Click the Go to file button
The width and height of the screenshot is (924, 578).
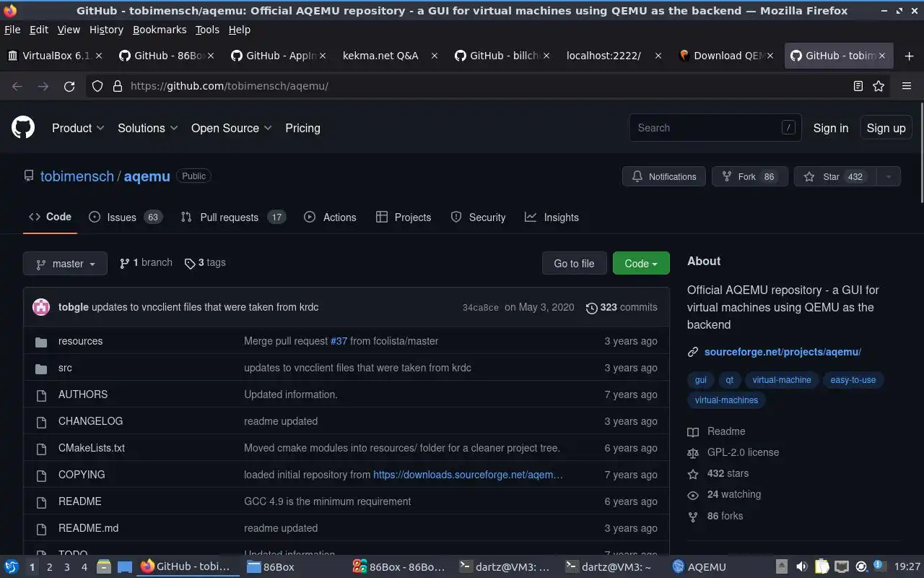(574, 264)
